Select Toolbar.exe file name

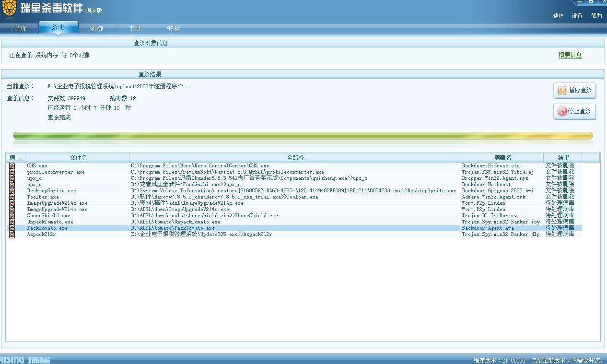[x=43, y=197]
